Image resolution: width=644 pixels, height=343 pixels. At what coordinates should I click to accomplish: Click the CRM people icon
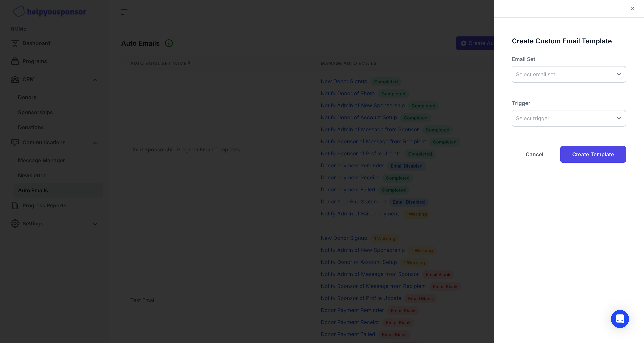pos(15,79)
